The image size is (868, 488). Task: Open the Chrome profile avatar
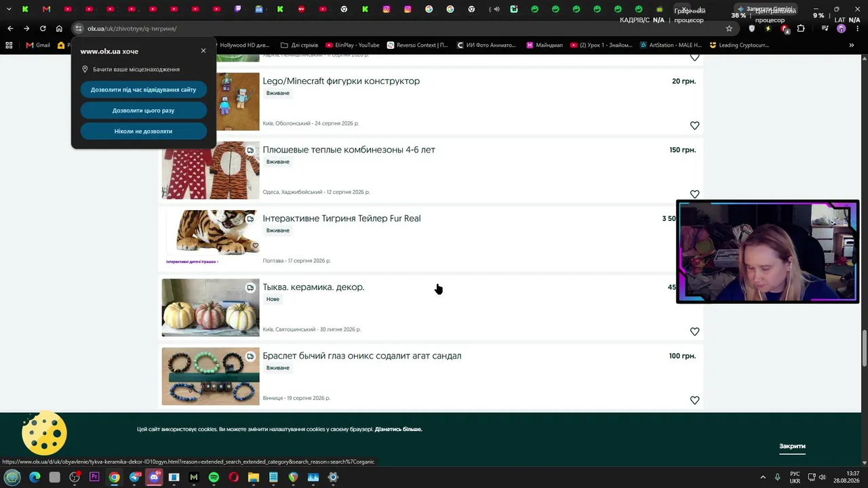(x=842, y=28)
